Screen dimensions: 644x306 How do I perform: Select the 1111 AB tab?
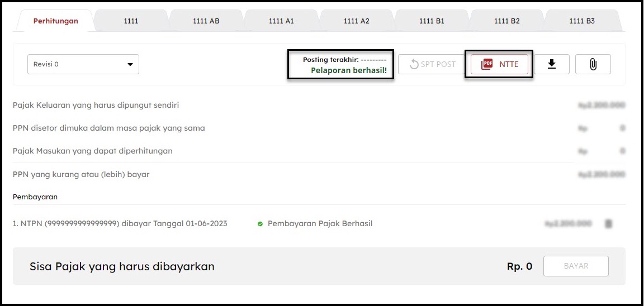(x=206, y=21)
